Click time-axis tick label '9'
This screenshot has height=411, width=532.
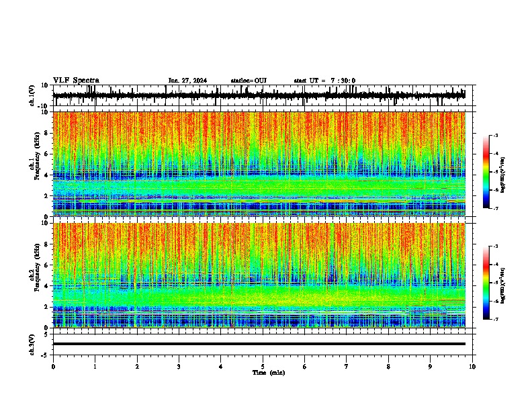click(x=430, y=367)
